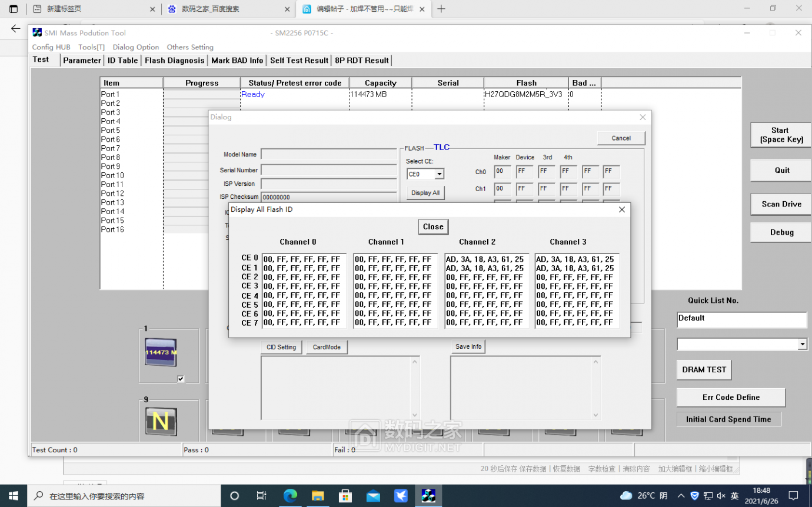Show hidden system tray icons
Viewport: 812px width, 507px height.
click(681, 496)
